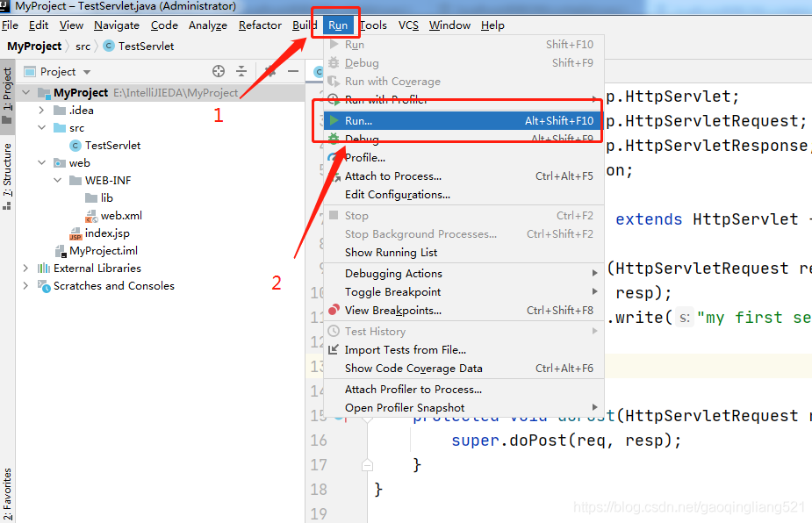Click line number 16 in editor gutter

(319, 440)
